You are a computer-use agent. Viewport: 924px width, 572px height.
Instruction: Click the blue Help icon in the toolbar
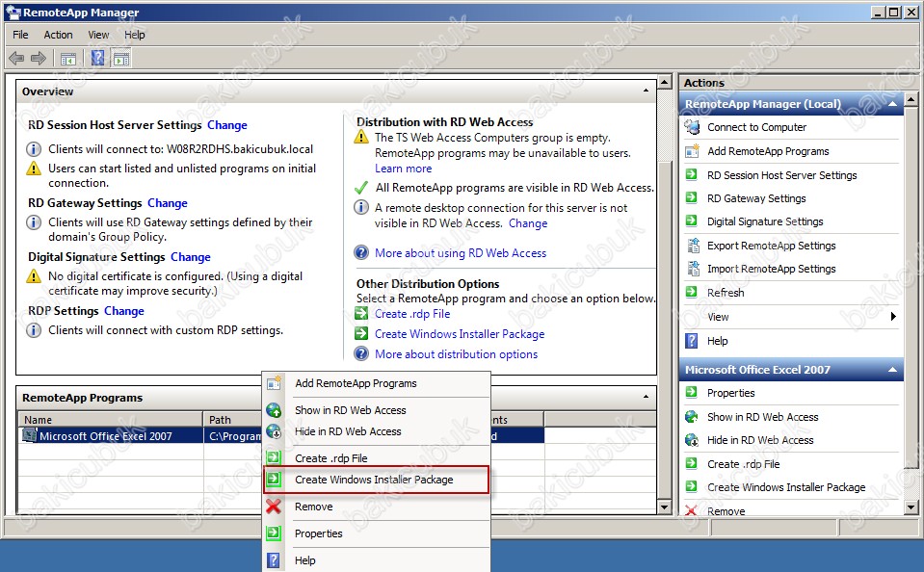98,58
